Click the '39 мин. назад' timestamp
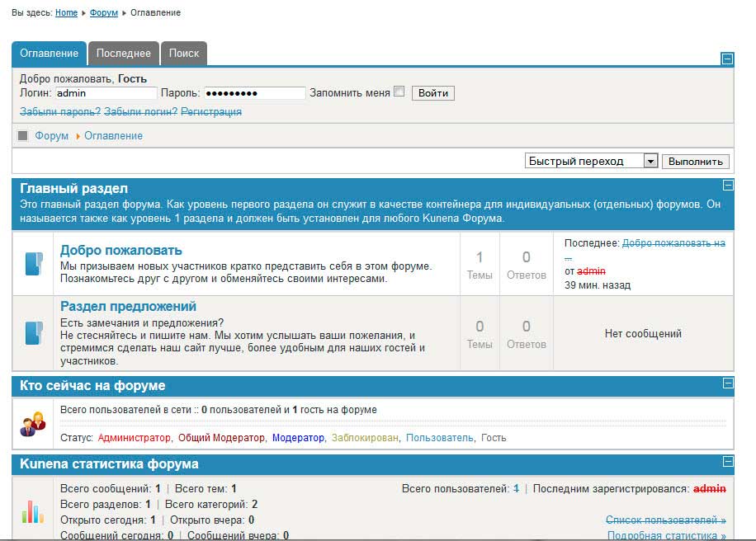This screenshot has width=756, height=541. point(598,285)
